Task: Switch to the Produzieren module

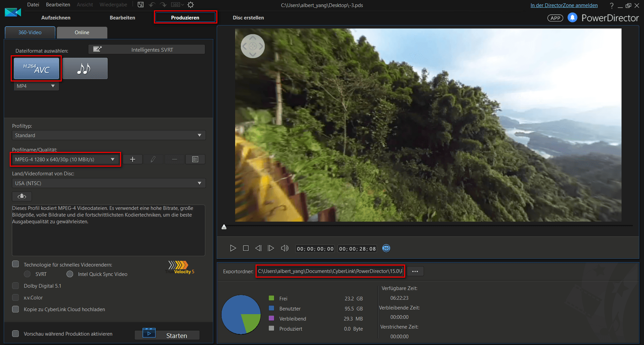Action: pos(185,18)
